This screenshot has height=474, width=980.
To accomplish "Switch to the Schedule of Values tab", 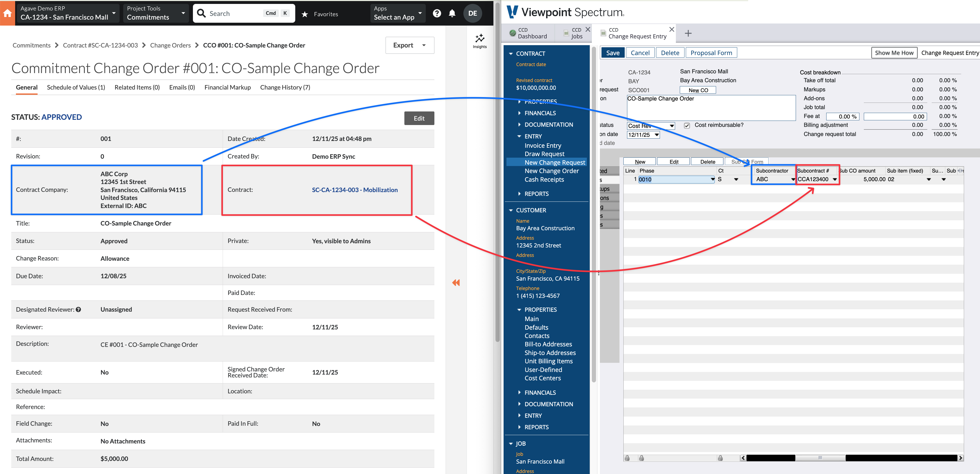I will pyautogui.click(x=76, y=87).
